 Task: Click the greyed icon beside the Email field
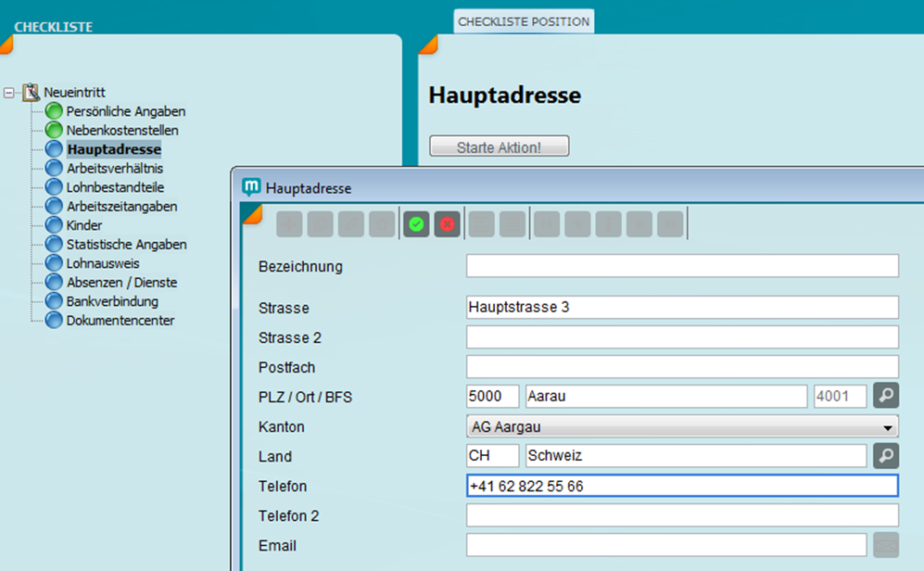[x=886, y=545]
